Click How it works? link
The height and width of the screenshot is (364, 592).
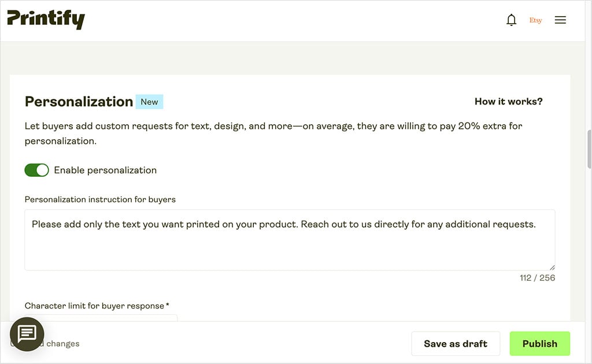click(x=508, y=102)
